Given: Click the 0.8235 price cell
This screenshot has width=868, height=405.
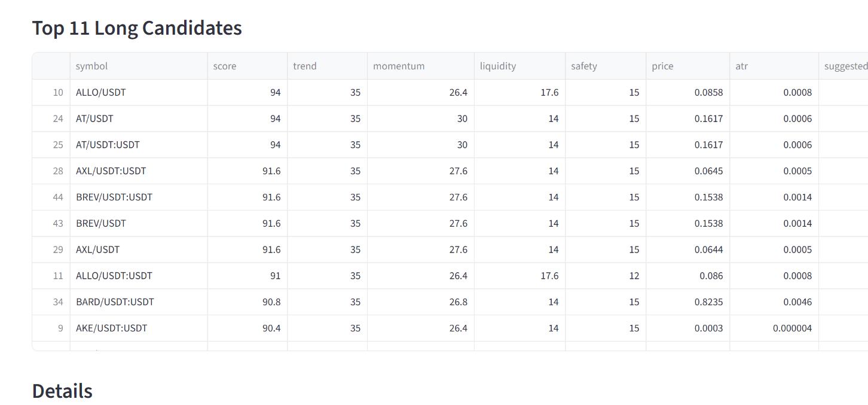Looking at the screenshot, I should [687, 302].
